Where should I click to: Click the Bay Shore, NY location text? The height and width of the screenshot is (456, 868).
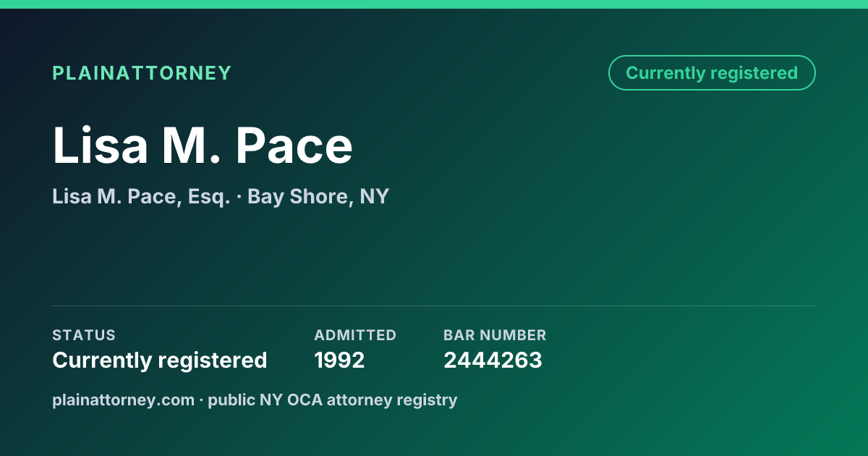tap(318, 196)
